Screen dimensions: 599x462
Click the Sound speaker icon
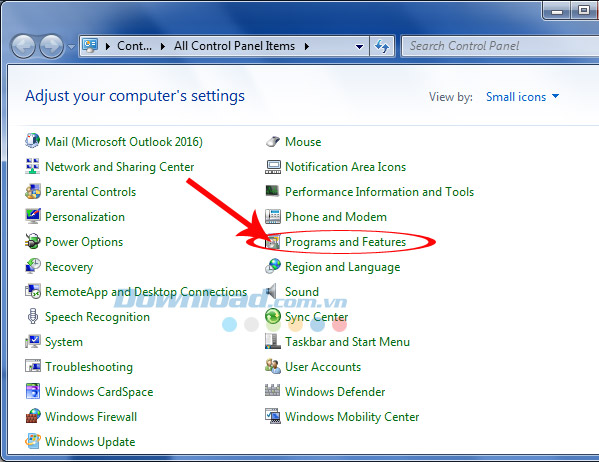tap(272, 292)
